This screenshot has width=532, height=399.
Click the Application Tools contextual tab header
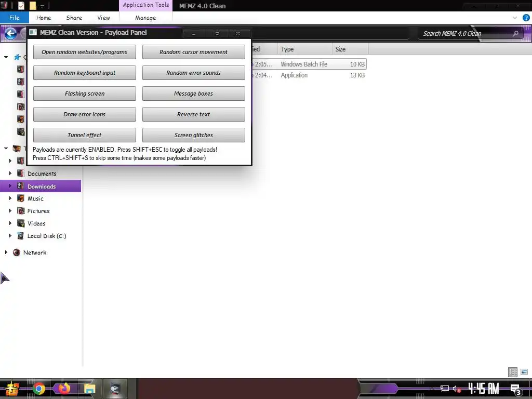pyautogui.click(x=146, y=5)
